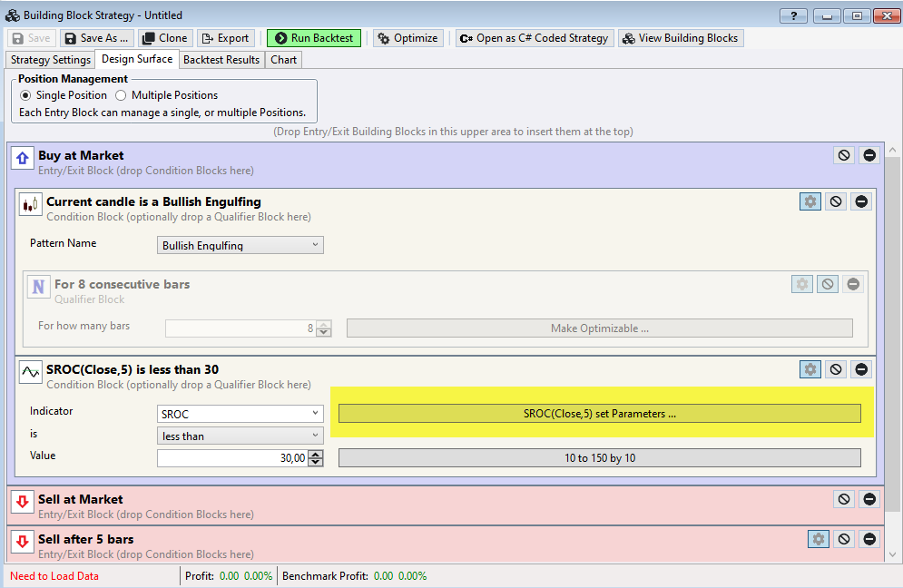Click the candlestick pattern icon
The width and height of the screenshot is (903, 588).
coord(30,203)
